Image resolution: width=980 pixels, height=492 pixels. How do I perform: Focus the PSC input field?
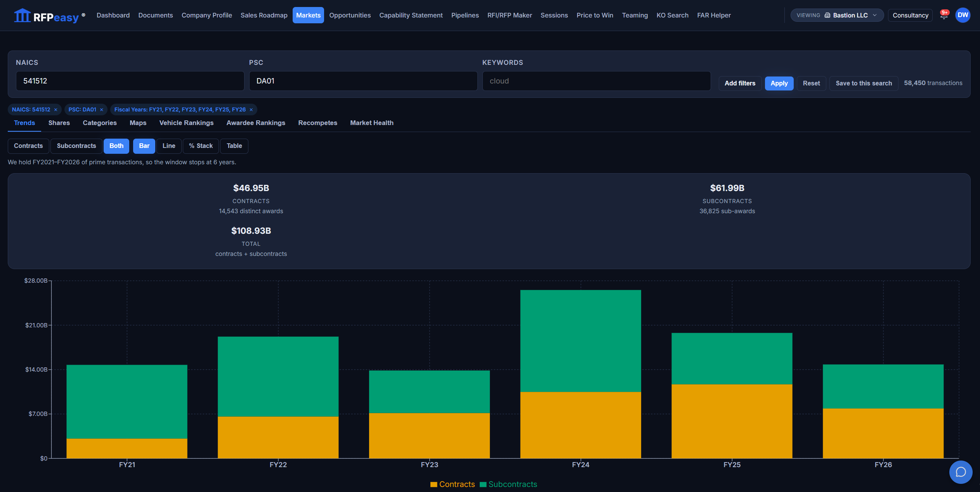(363, 81)
